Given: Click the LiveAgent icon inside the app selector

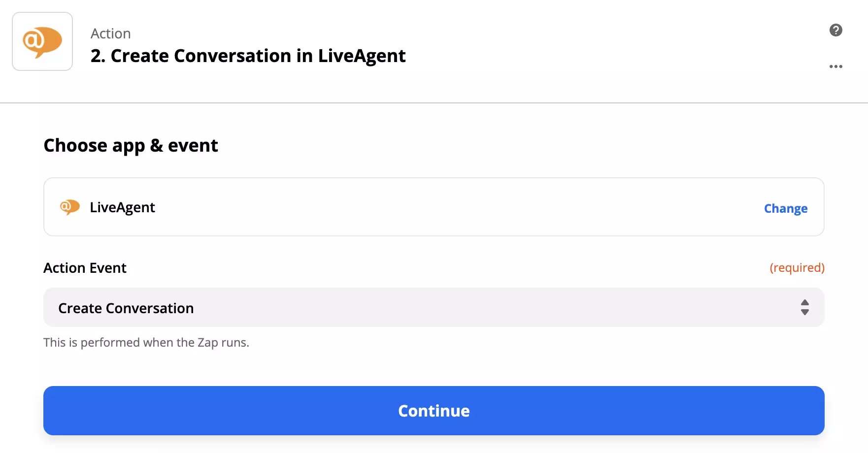Looking at the screenshot, I should 70,207.
